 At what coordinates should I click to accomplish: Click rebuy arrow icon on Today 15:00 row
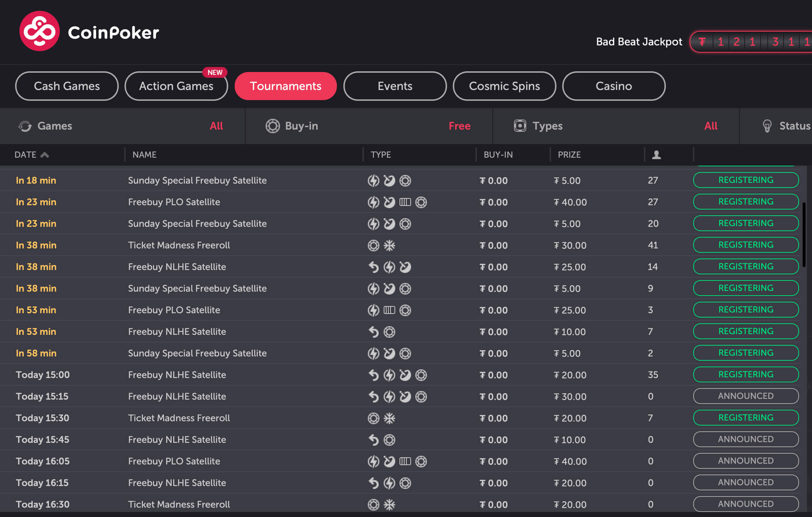tap(374, 375)
